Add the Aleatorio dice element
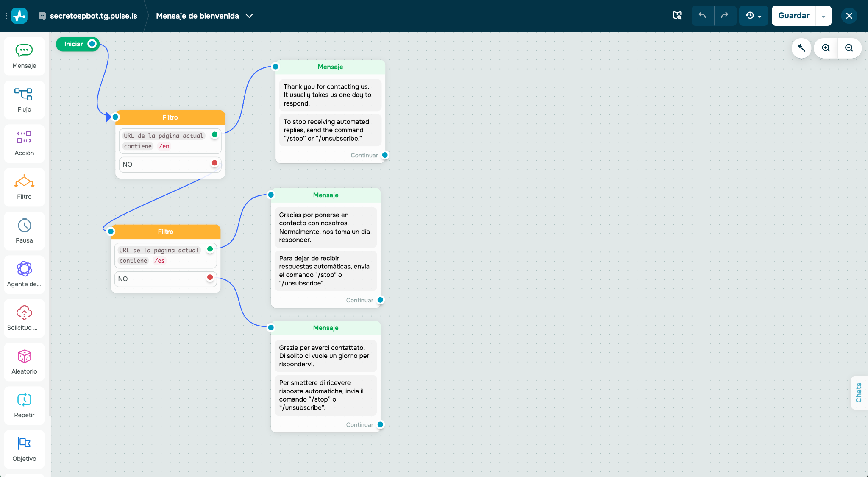The image size is (868, 477). (24, 363)
